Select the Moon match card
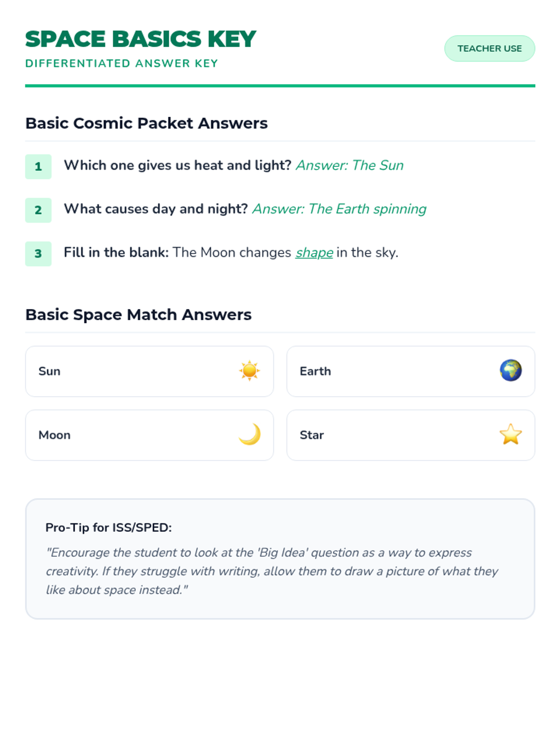The height and width of the screenshot is (747, 560). 149,435
